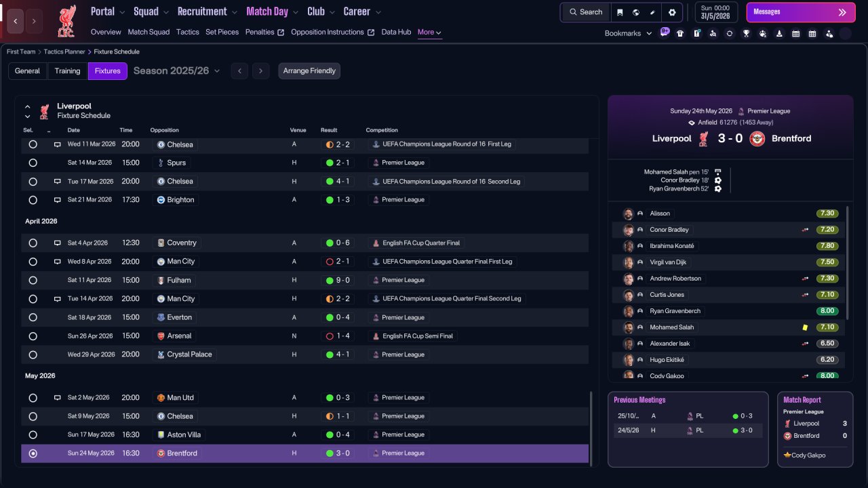Open the Match Day menu
The image size is (868, 488).
[267, 12]
